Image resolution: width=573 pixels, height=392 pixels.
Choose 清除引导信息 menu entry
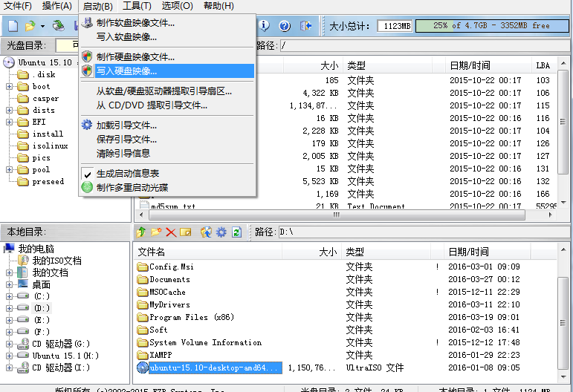coord(167,153)
